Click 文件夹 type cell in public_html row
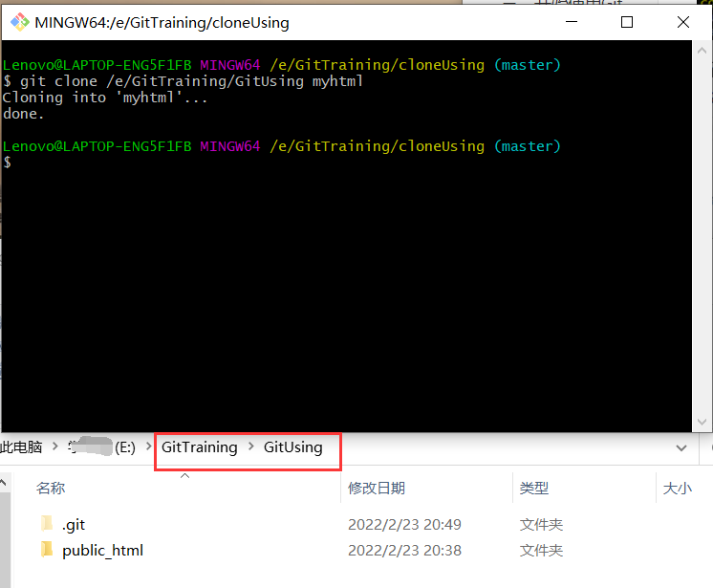The image size is (713, 588). click(541, 551)
